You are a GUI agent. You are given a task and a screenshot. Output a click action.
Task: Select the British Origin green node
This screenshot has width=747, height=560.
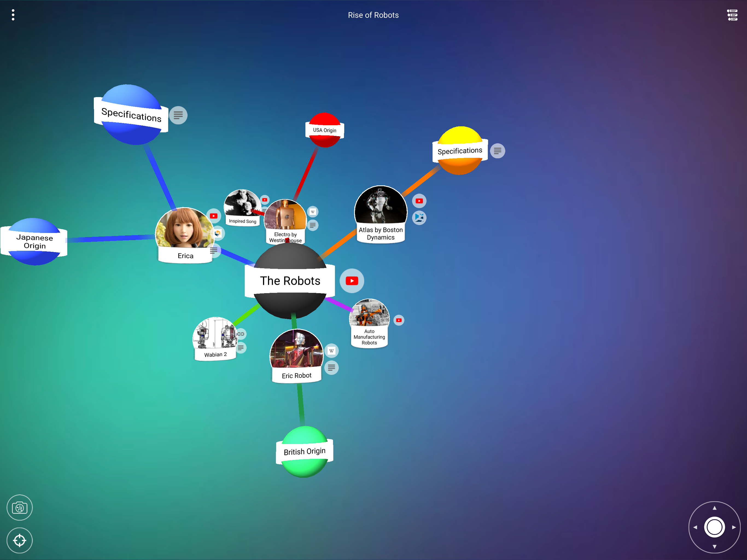coord(304,451)
